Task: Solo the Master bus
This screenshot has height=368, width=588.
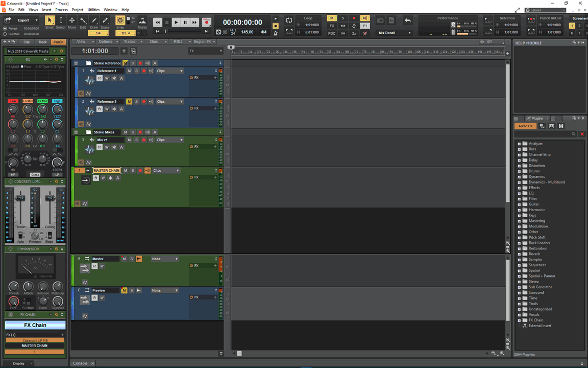Action: pos(132,259)
